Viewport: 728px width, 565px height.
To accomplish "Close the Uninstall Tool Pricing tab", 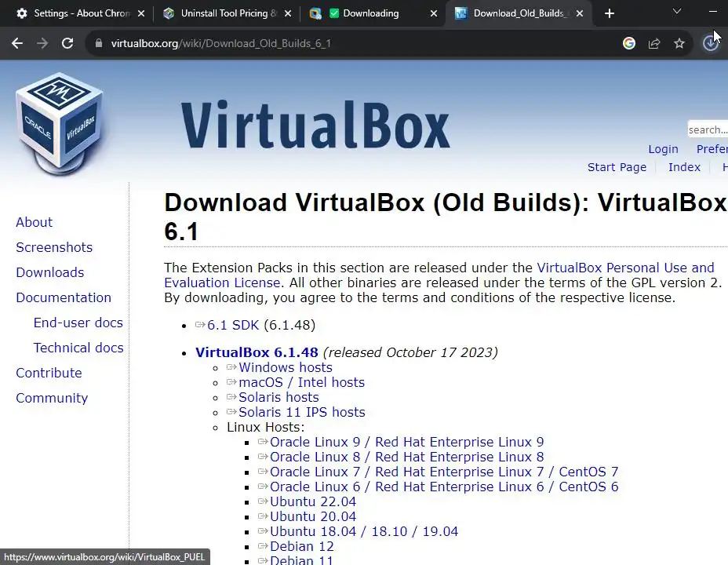I will pyautogui.click(x=288, y=13).
